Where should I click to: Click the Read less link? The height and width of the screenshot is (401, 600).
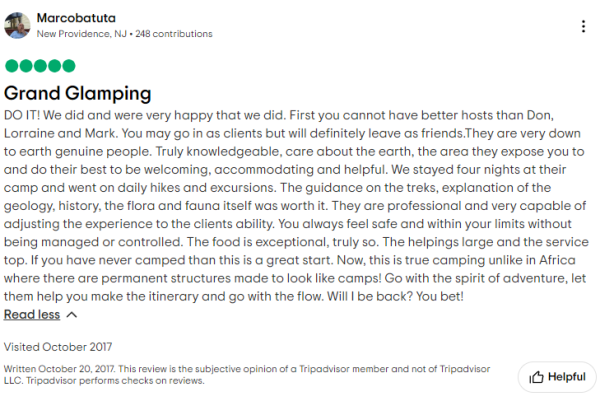tap(32, 315)
